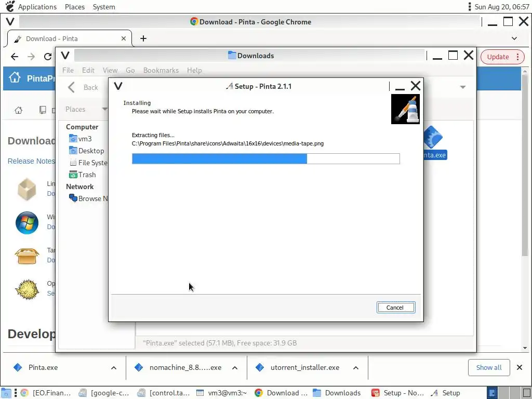532x399 pixels.
Task: Go Back in the Downloads file manager
Action: pos(83,87)
